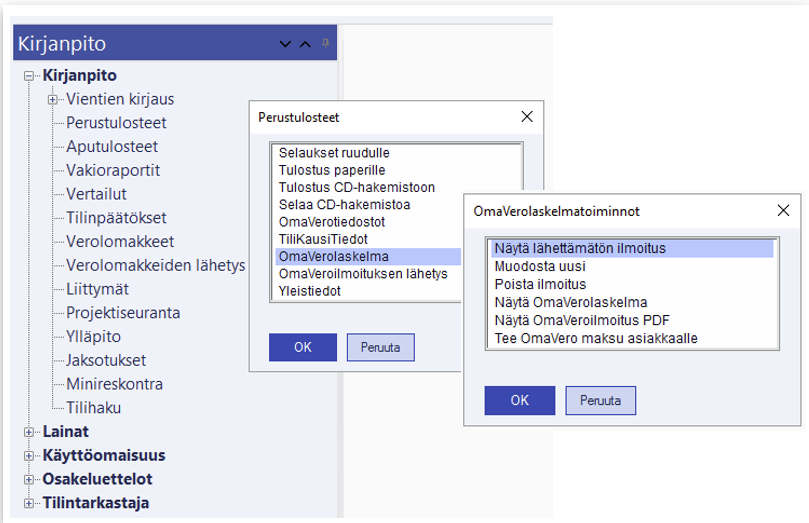The image size is (809, 523).
Task: Close the OmaVerolaskelmatoiminnot dialog
Action: pos(785,211)
